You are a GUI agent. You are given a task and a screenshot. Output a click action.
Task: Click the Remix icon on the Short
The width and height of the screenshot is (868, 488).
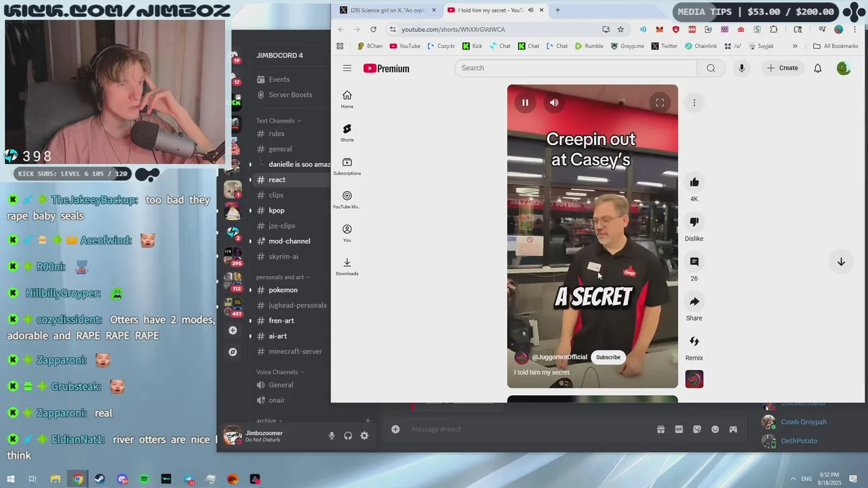click(694, 341)
